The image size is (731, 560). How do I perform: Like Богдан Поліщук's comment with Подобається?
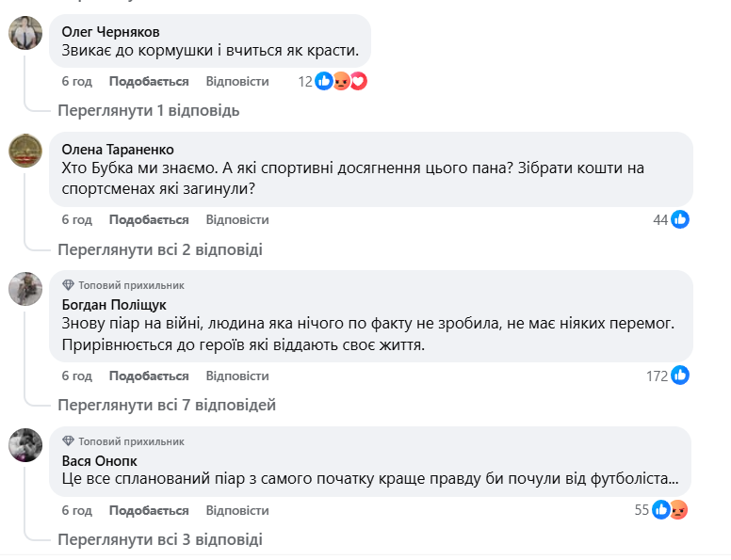[x=149, y=376]
